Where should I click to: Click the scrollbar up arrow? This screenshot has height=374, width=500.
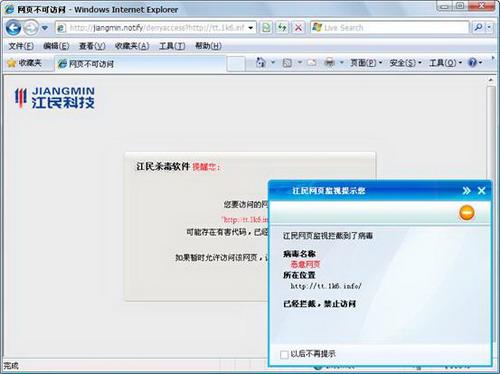point(491,80)
